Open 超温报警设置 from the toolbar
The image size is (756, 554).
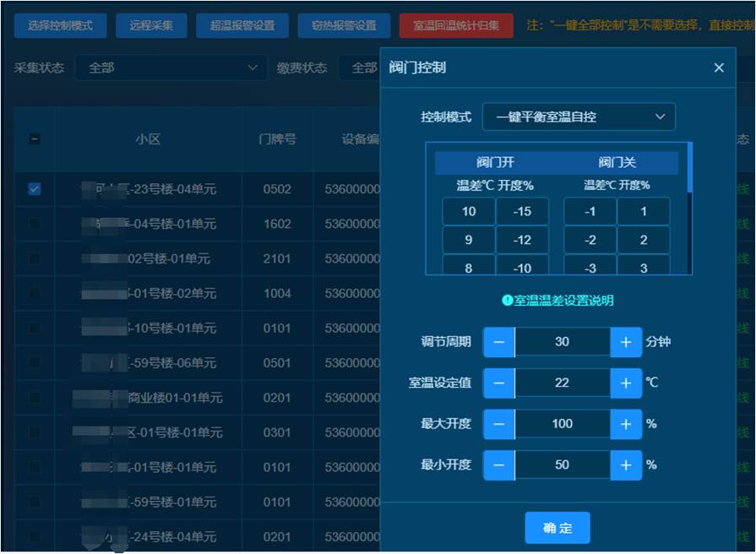(242, 25)
